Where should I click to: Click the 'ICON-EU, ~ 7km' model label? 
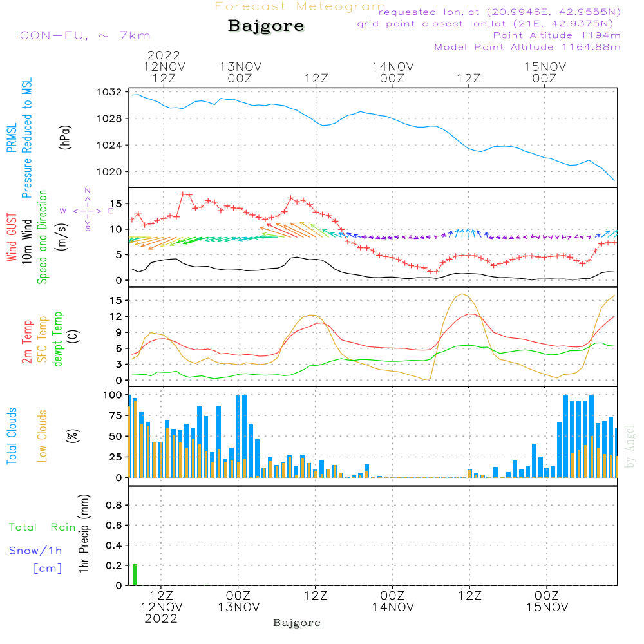pos(83,35)
